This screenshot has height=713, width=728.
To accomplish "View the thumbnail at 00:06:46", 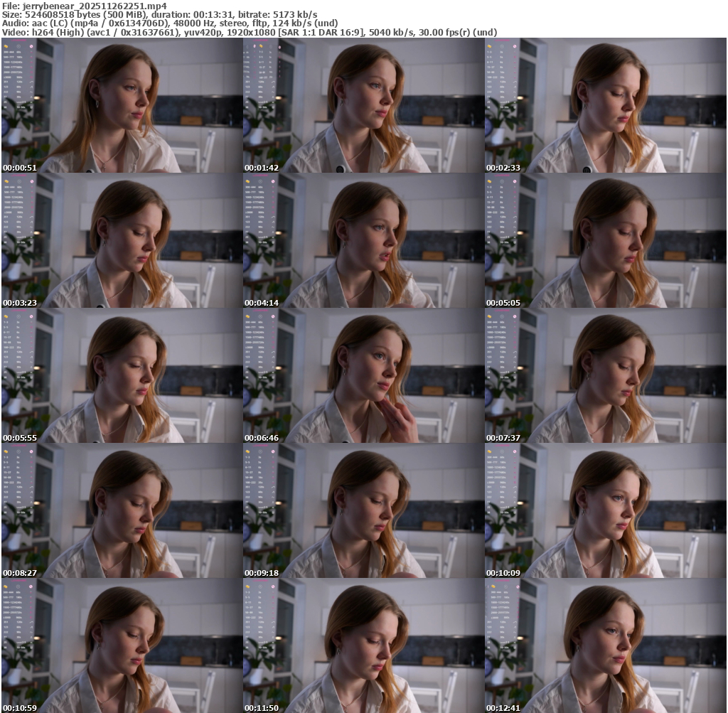I will pyautogui.click(x=363, y=375).
